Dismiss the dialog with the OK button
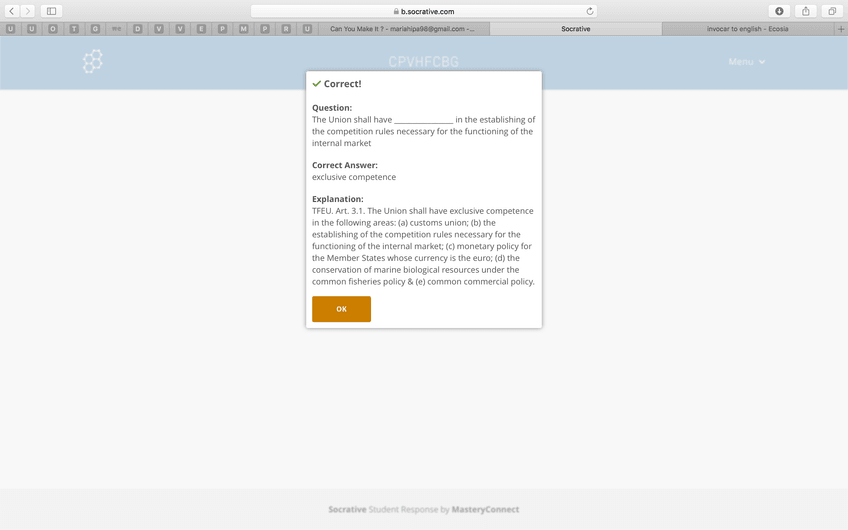Image resolution: width=848 pixels, height=530 pixels. coord(341,309)
